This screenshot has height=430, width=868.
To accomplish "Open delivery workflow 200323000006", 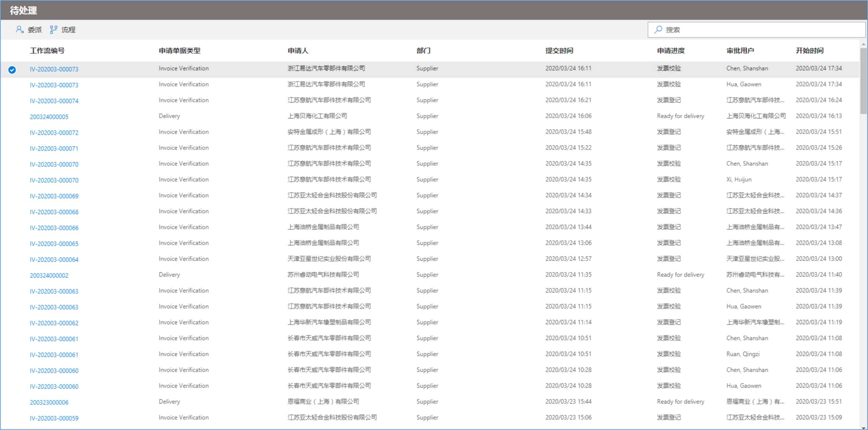I will pyautogui.click(x=49, y=402).
